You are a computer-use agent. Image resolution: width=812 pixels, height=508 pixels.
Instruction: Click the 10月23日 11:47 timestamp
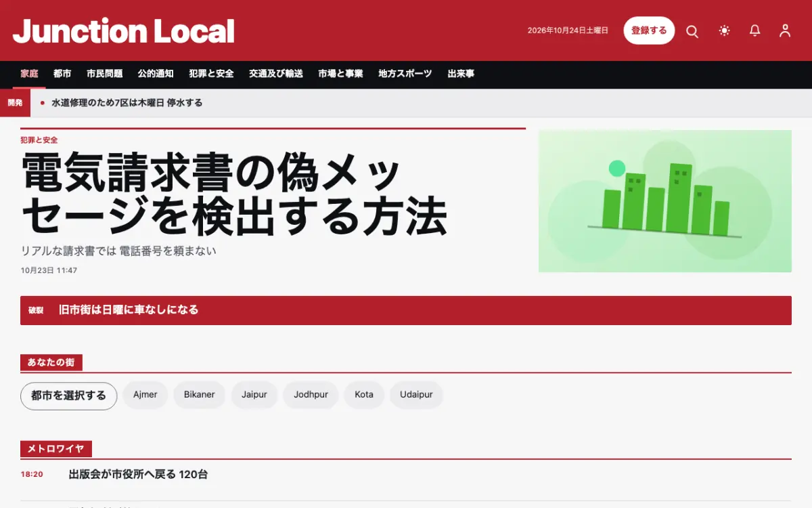coord(49,270)
